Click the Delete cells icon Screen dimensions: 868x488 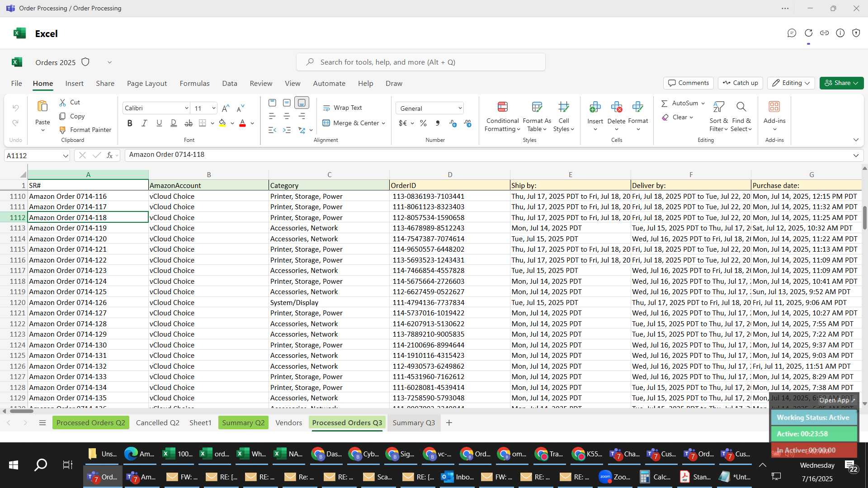tap(616, 107)
